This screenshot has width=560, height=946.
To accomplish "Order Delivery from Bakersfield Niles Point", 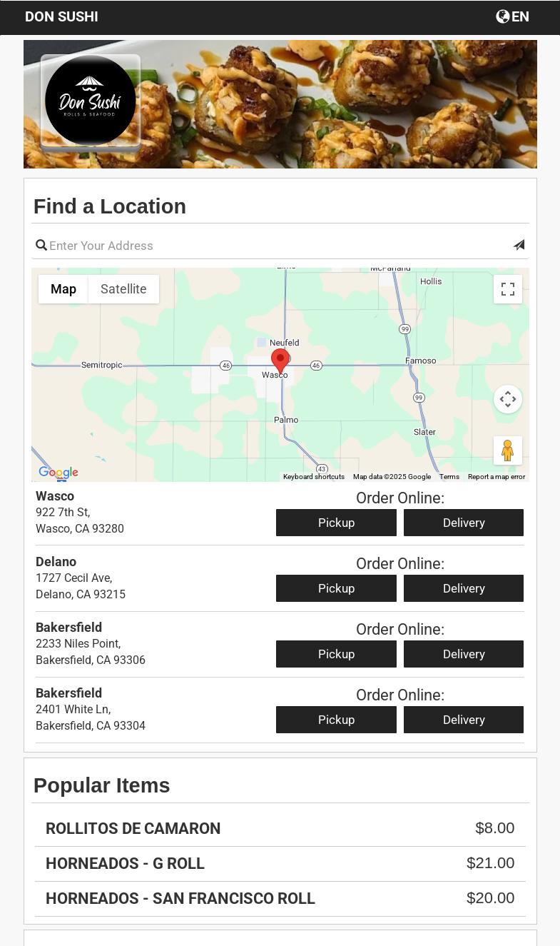I will [464, 654].
